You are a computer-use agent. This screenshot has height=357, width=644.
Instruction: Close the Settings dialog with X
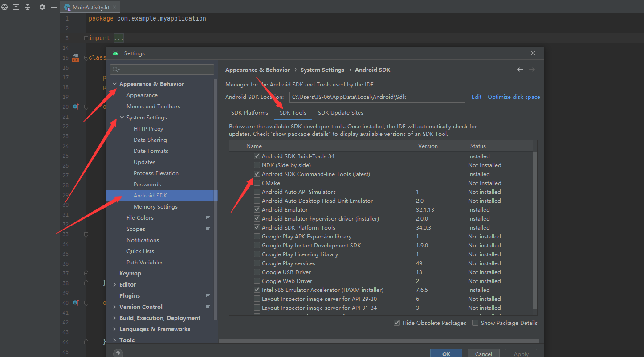pos(533,53)
